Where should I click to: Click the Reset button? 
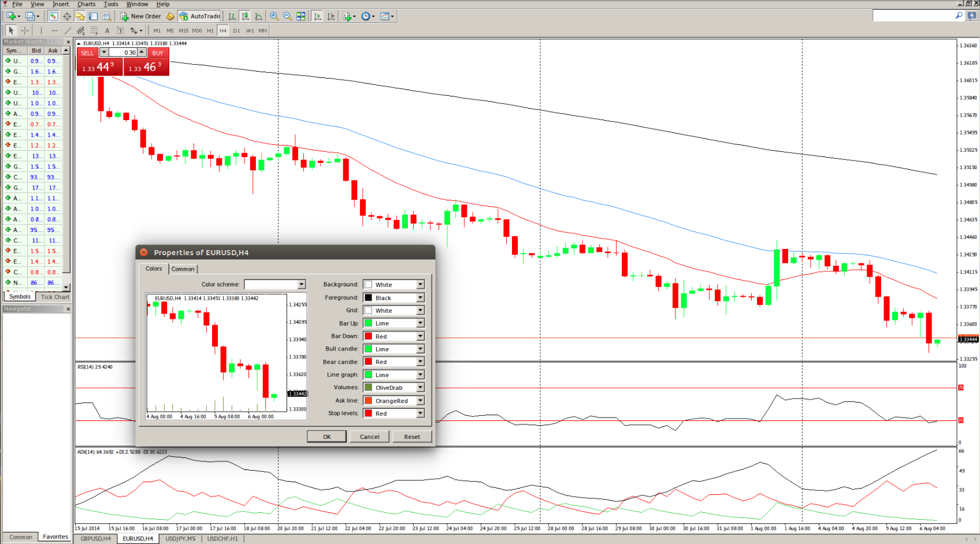[x=412, y=437]
